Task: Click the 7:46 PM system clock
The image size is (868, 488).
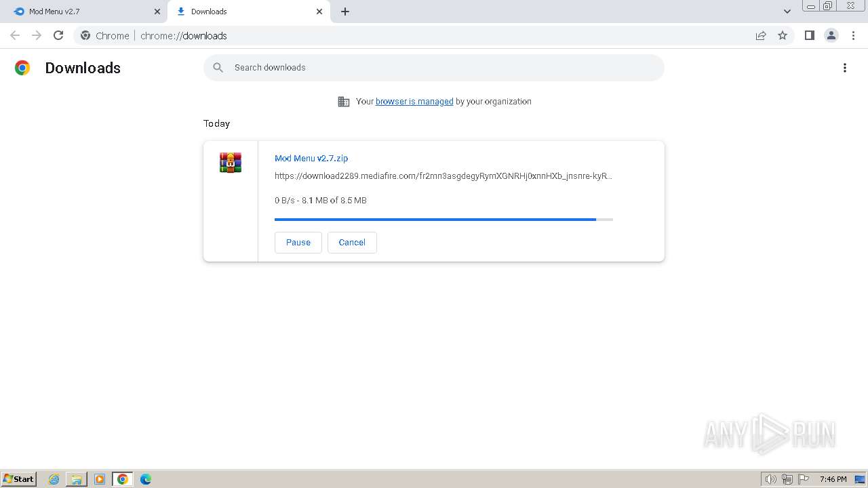Action: pos(833,479)
